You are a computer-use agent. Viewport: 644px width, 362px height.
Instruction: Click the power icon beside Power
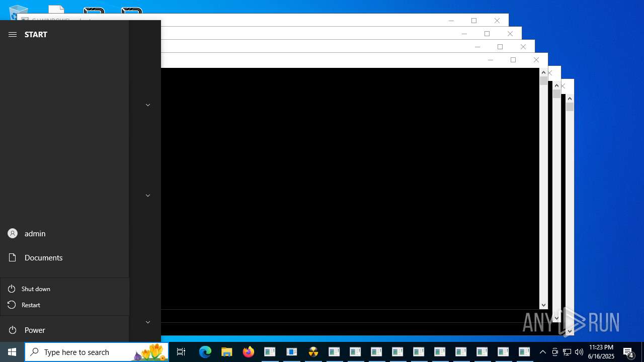click(x=13, y=330)
